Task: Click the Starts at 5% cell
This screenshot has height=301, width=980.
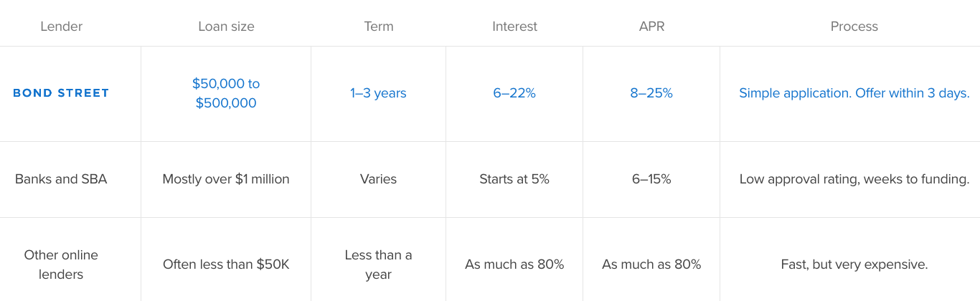Action: [x=514, y=179]
